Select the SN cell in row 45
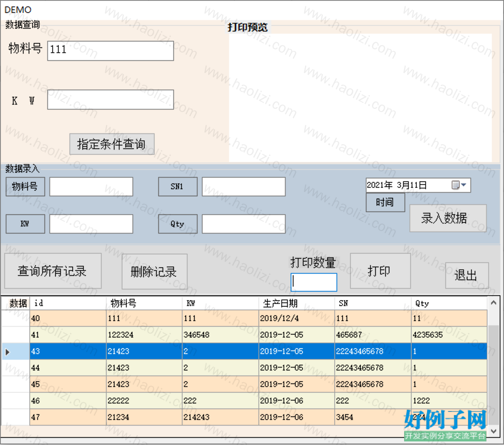Viewport: 504px width, 445px height. pos(373,384)
